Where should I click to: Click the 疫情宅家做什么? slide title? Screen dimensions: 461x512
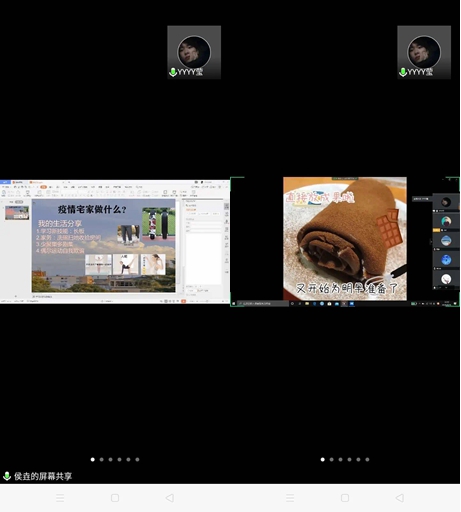click(x=92, y=210)
